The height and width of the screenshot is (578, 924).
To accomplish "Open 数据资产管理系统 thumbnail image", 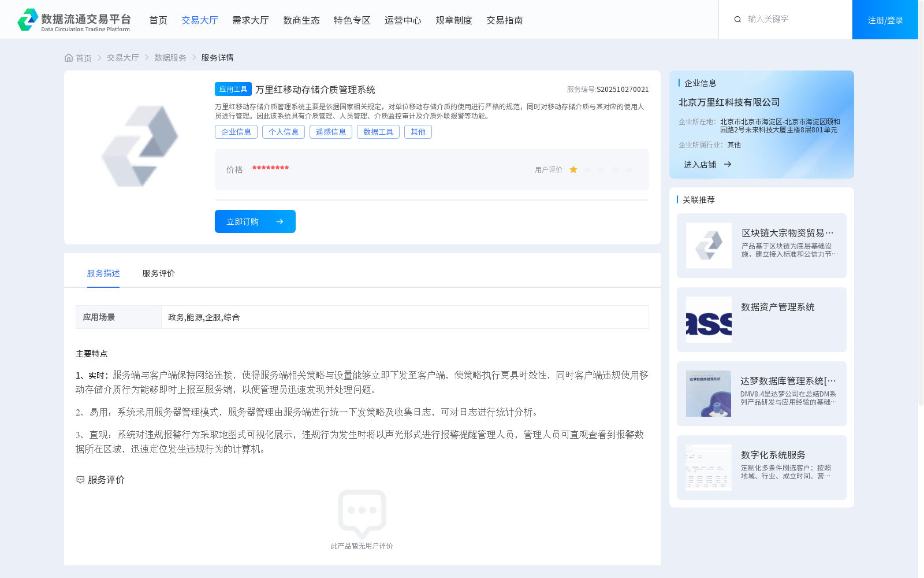I will tap(709, 320).
